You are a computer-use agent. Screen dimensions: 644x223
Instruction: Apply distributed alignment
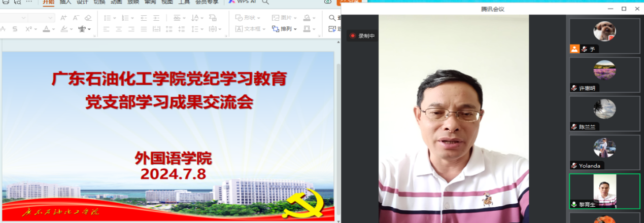(x=156, y=29)
